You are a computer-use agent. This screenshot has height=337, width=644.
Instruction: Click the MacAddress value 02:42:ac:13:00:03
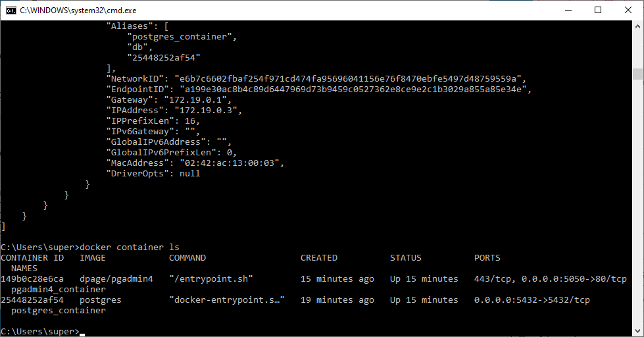click(226, 163)
